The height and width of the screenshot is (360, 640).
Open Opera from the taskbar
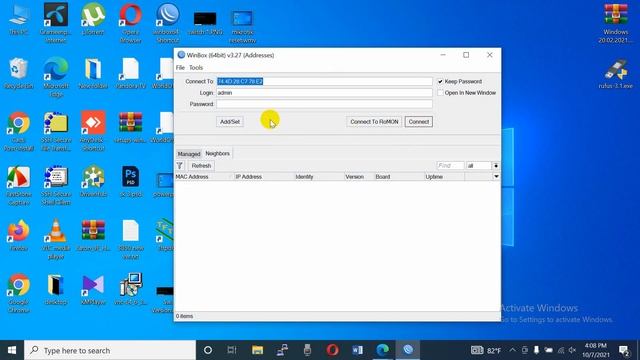pyautogui.click(x=332, y=350)
